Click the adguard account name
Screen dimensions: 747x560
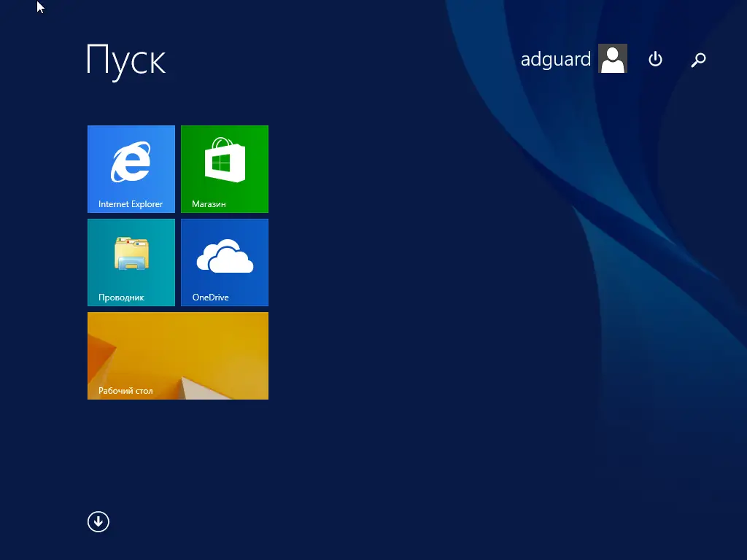555,60
